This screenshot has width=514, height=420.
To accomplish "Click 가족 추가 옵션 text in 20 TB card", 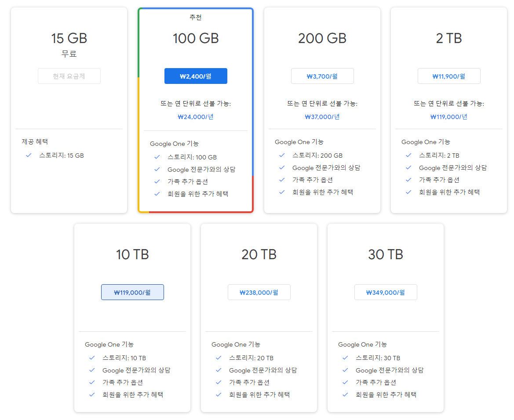I will point(249,382).
